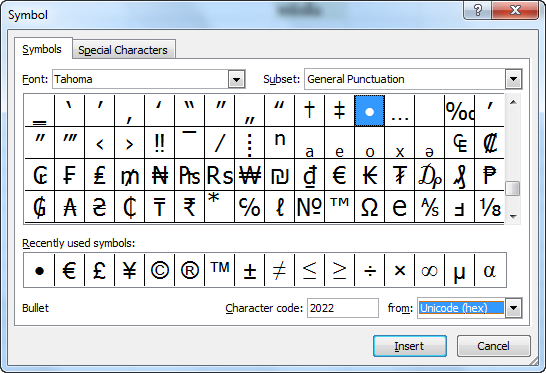Viewport: 546px width, 373px height.
Task: Choose the Numero sign symbol
Action: (x=310, y=207)
